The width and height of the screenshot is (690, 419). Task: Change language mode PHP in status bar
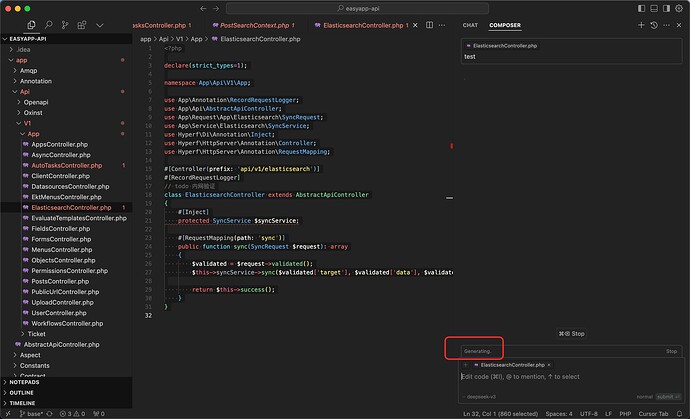point(625,414)
